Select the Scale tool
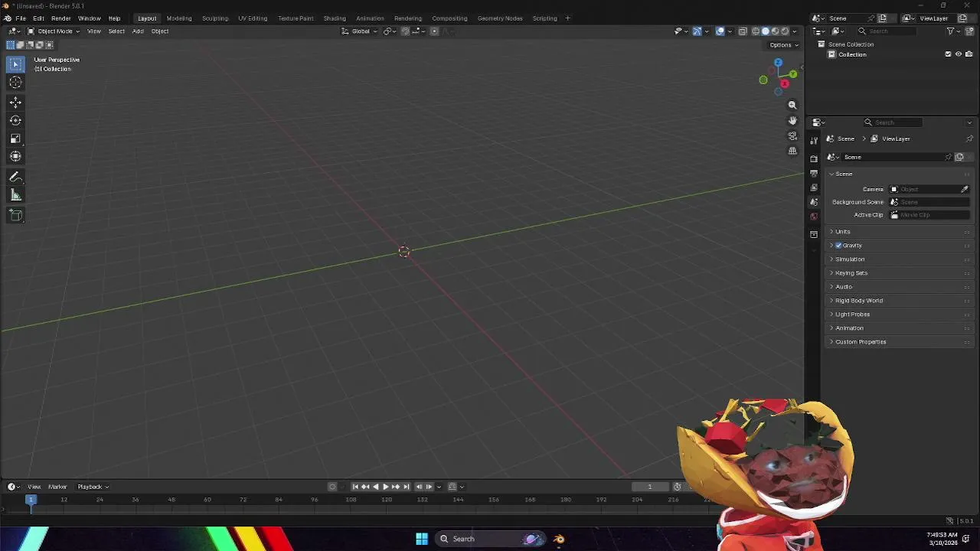The width and height of the screenshot is (980, 551). point(15,139)
